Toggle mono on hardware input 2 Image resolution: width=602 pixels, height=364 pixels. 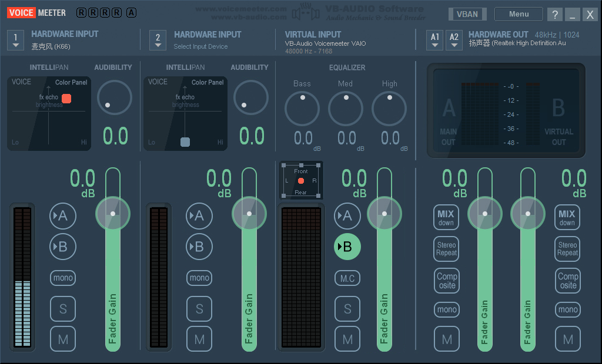tap(199, 278)
